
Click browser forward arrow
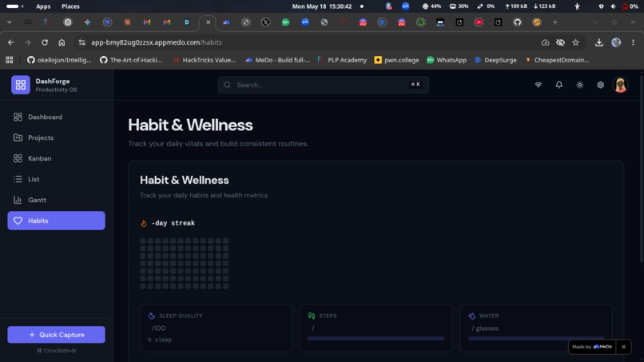point(27,42)
